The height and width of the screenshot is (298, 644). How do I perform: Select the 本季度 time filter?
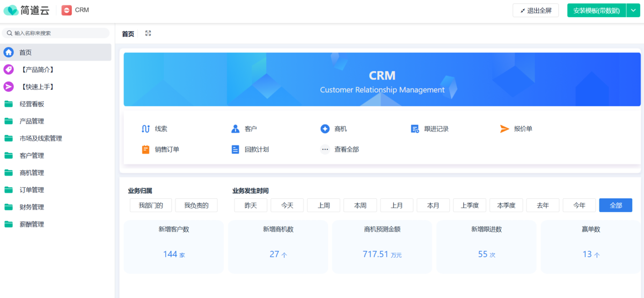click(506, 205)
